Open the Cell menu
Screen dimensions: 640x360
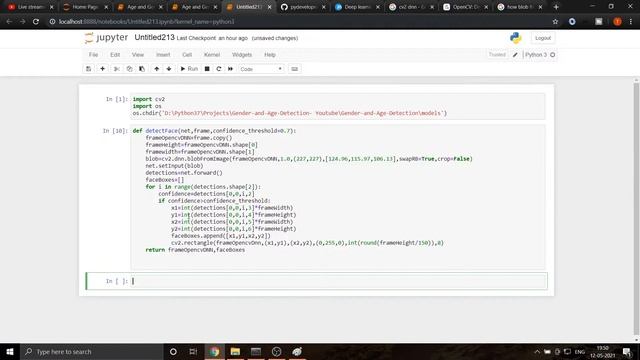click(187, 55)
